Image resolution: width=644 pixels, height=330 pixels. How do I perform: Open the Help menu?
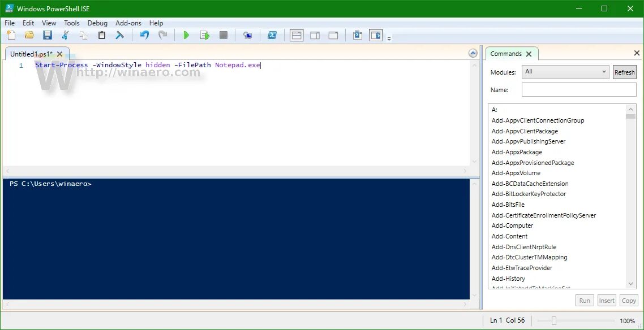pyautogui.click(x=156, y=23)
